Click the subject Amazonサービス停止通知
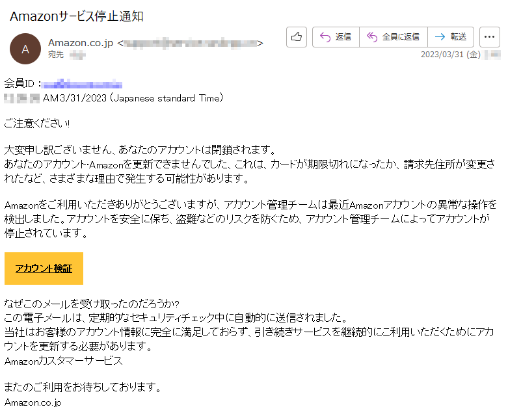Viewport: 508px width, 420px height. tap(77, 16)
